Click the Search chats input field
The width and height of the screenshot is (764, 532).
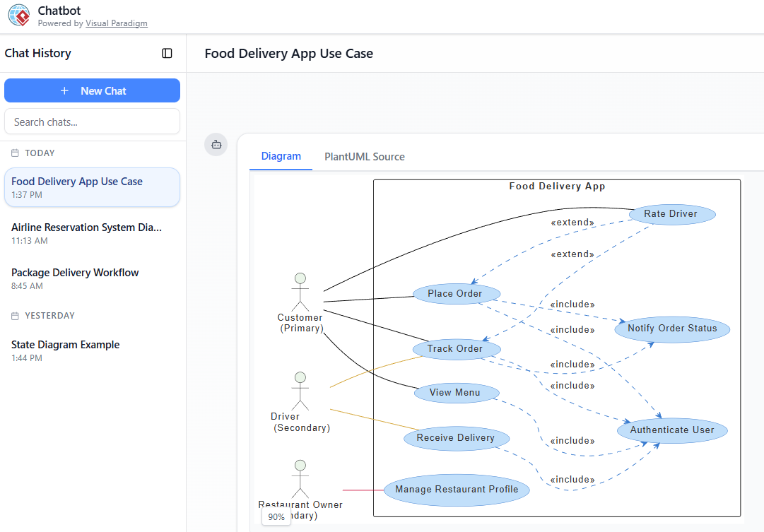(x=92, y=122)
